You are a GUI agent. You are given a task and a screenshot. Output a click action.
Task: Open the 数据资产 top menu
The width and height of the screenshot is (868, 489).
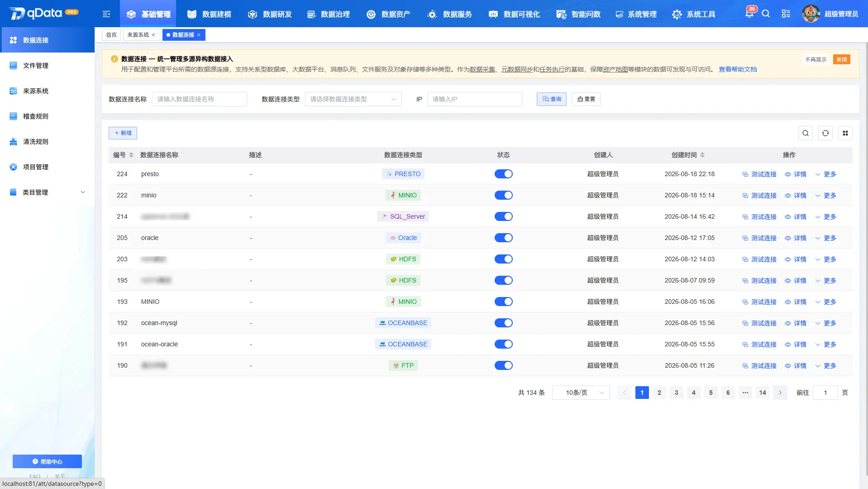click(x=389, y=14)
